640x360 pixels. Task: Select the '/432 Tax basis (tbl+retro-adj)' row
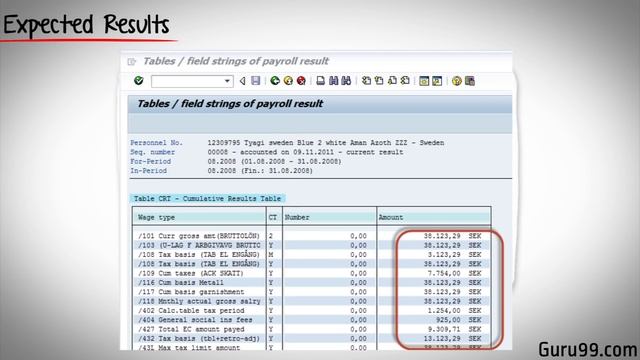[x=311, y=338]
